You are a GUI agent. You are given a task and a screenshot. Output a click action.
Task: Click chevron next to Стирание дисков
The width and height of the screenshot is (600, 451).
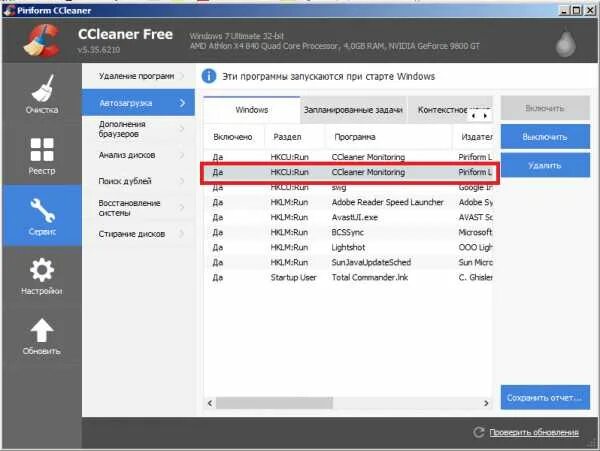click(182, 234)
